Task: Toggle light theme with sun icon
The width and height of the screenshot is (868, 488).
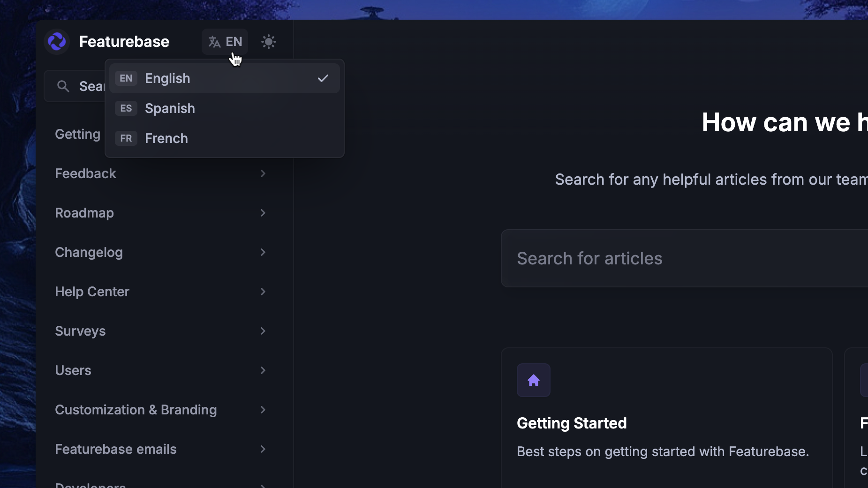Action: [268, 42]
